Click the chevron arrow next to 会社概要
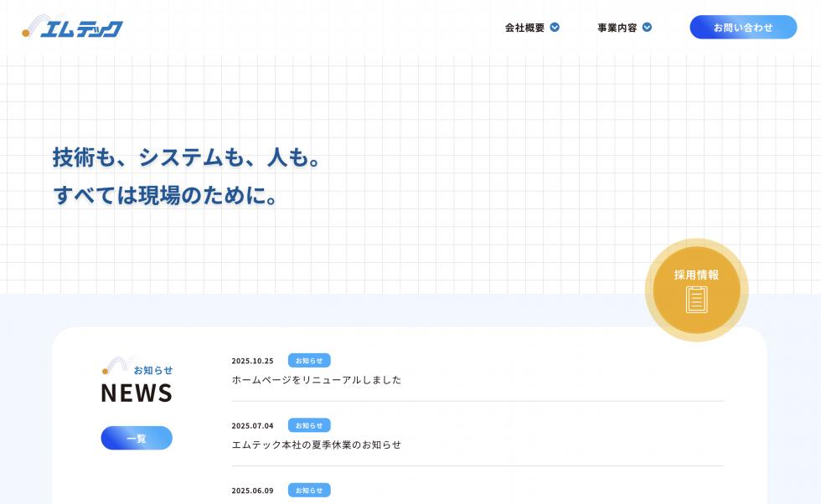The image size is (821, 504). click(554, 27)
